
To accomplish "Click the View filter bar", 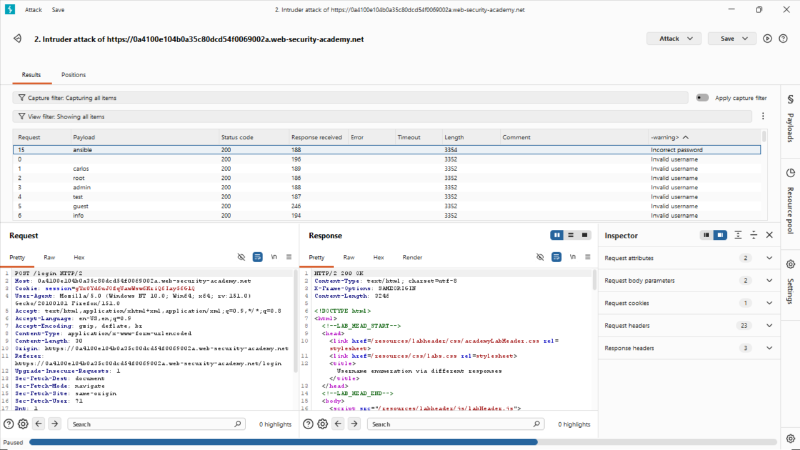I will [x=382, y=117].
